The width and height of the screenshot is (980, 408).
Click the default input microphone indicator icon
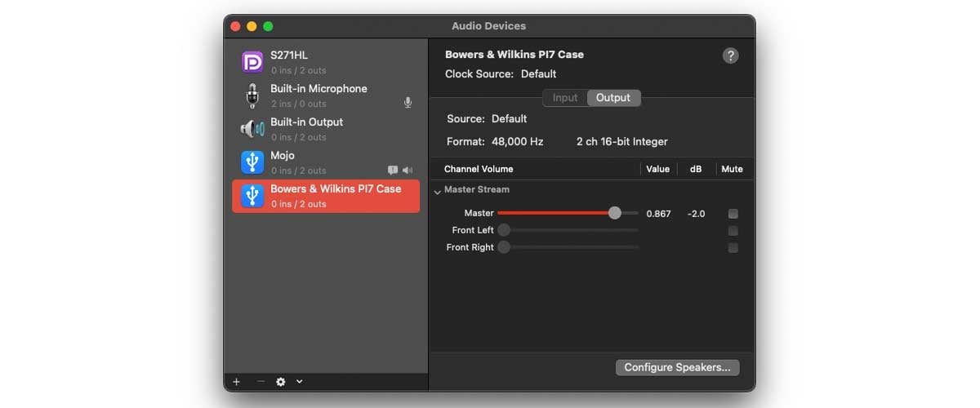coord(408,104)
